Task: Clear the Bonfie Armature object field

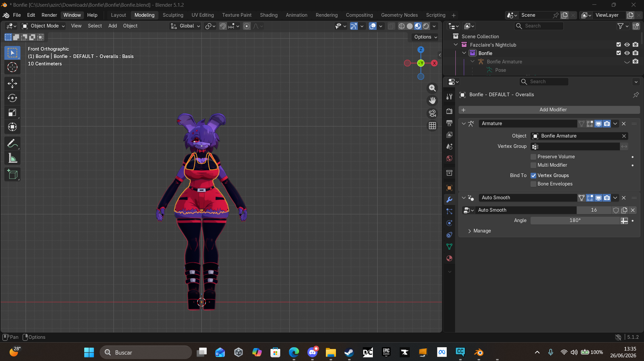Action: [624, 136]
